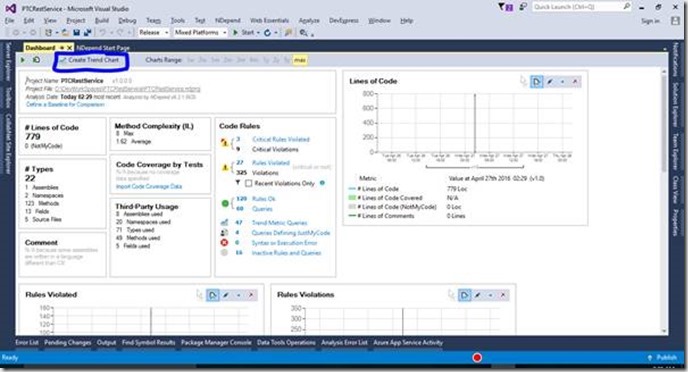Open the Error List tab at the bottom

click(x=27, y=343)
